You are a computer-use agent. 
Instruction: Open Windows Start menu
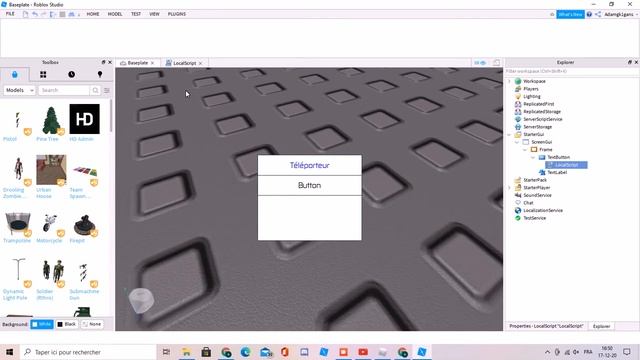[9, 352]
